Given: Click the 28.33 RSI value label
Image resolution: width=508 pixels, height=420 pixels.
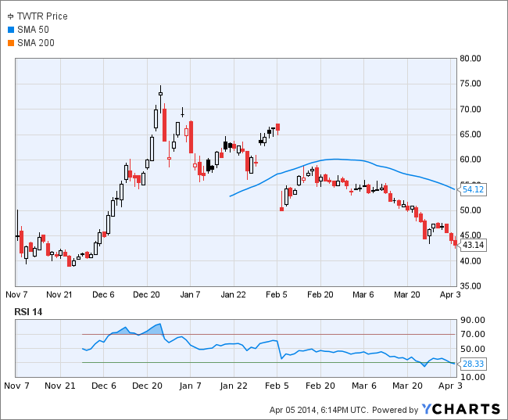Looking at the screenshot, I should pyautogui.click(x=473, y=364).
